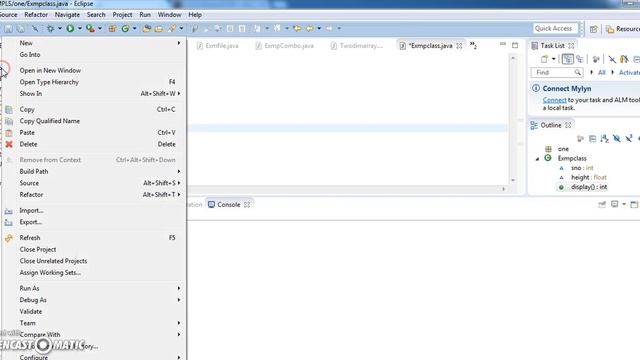Click the Quick Access search field
This screenshot has height=360, width=640.
555,29
